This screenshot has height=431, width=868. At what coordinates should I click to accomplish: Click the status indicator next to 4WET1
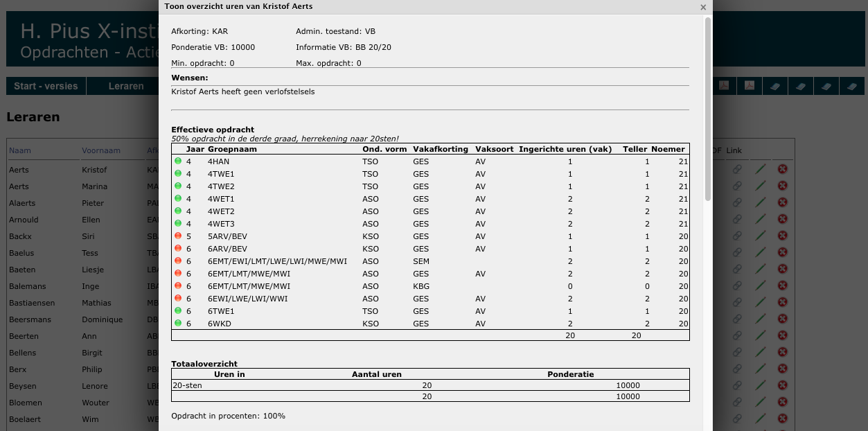point(178,199)
